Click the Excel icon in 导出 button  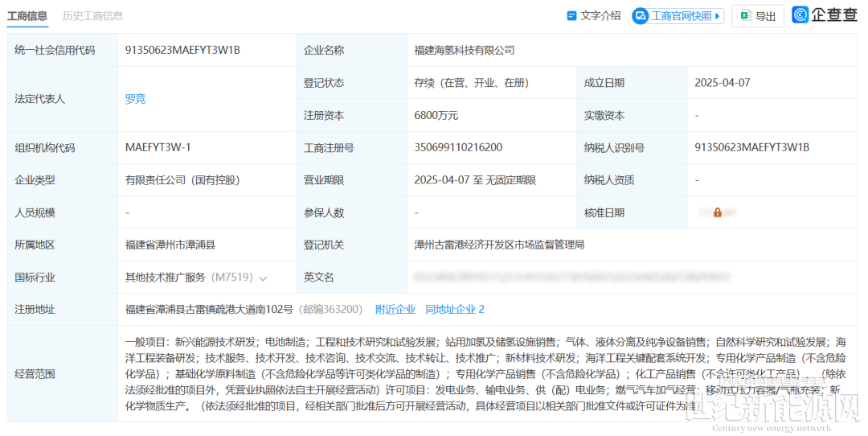pos(746,15)
